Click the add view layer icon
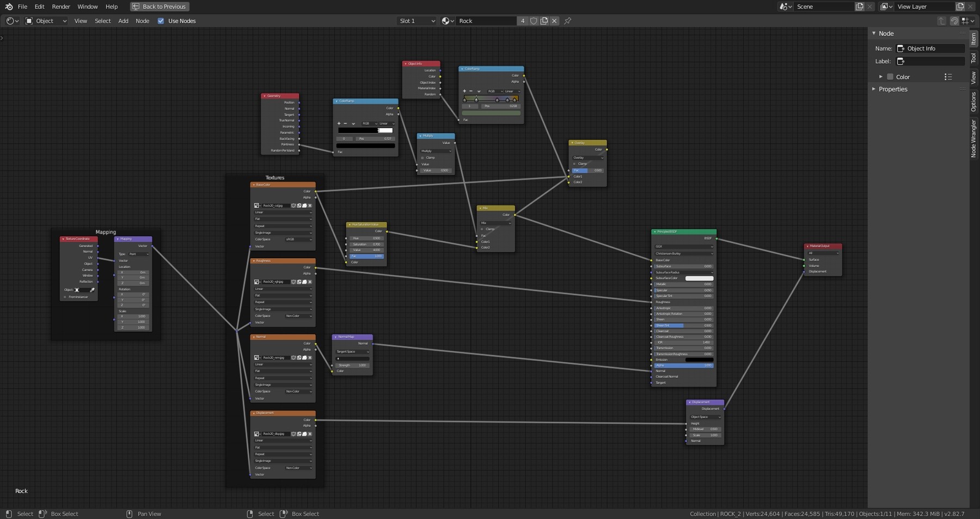The height and width of the screenshot is (519, 980). tap(960, 7)
